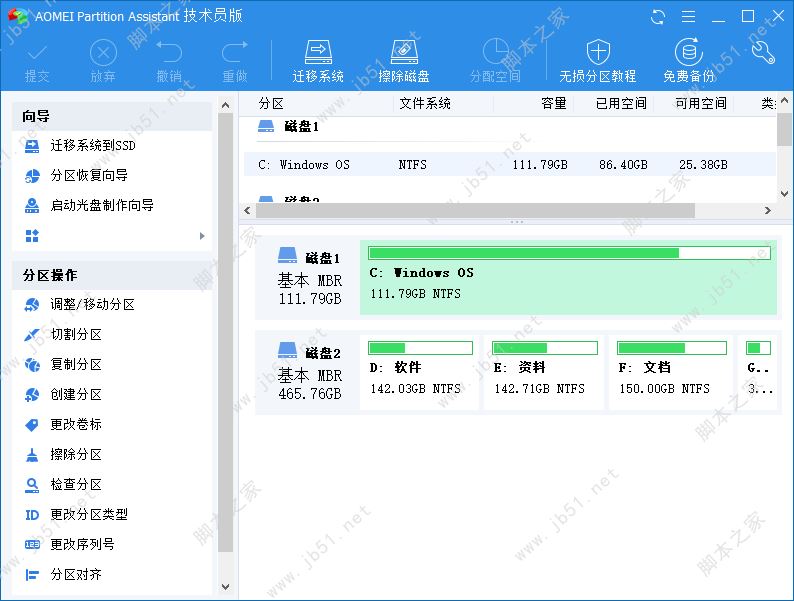
Task: Click the 启动光盘制作向导 icon
Action: pos(32,206)
